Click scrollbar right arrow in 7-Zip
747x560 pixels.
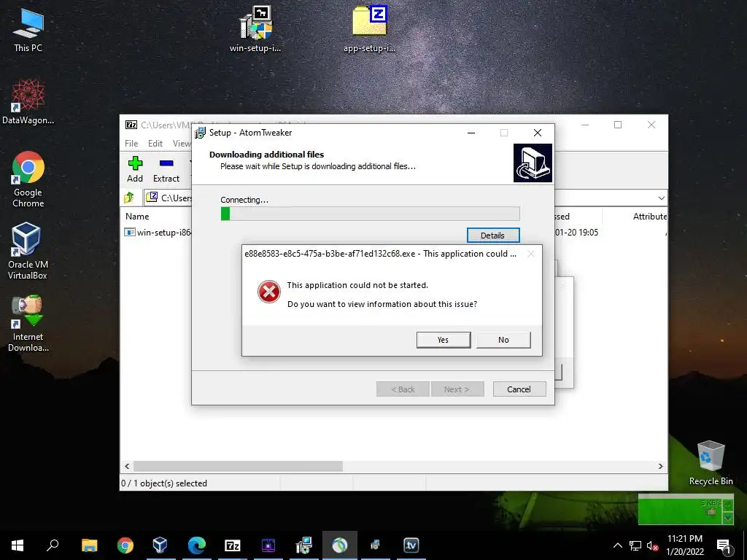(x=661, y=466)
